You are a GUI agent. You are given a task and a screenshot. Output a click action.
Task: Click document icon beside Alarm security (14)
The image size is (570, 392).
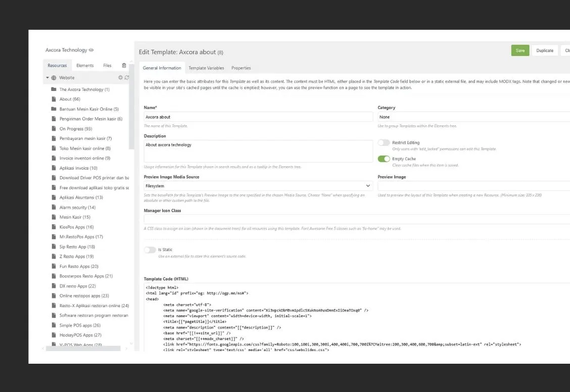pos(54,207)
